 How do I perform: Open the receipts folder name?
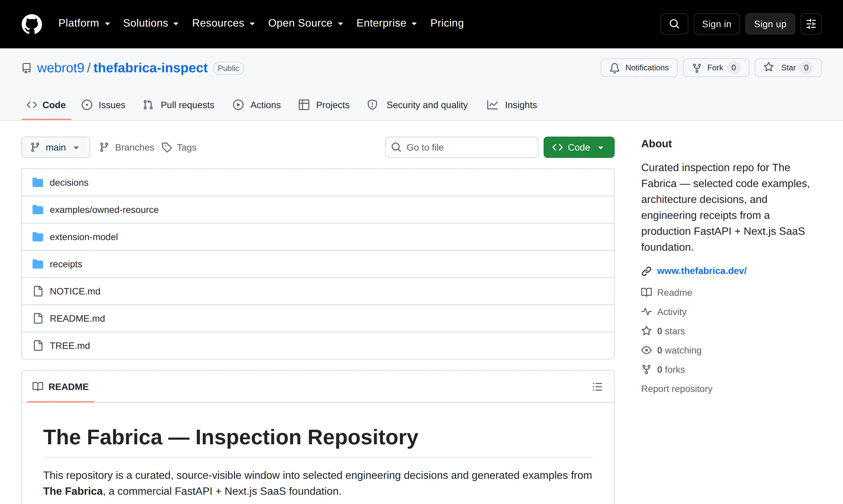pyautogui.click(x=66, y=264)
